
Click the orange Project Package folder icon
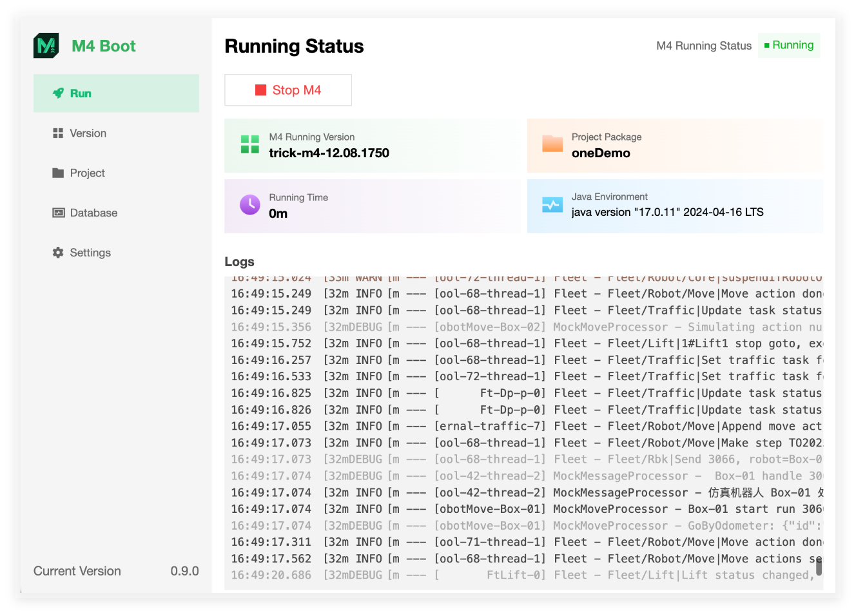[552, 144]
